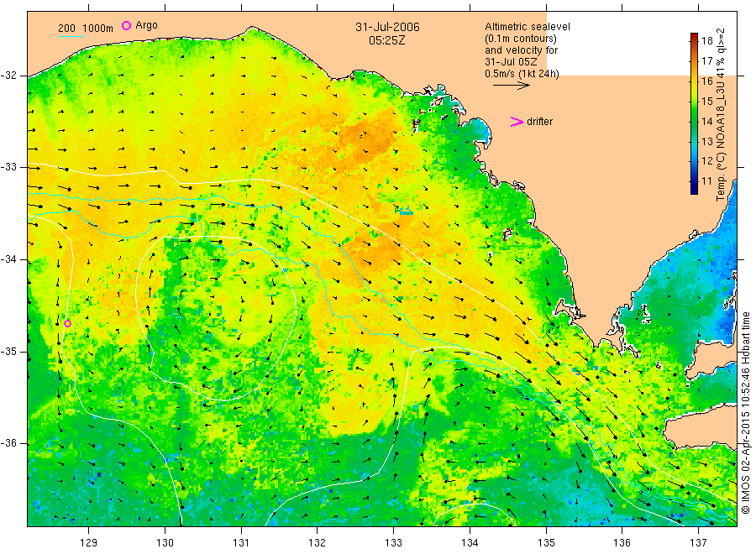Click the '31-Jul-2006' date label

pos(387,27)
